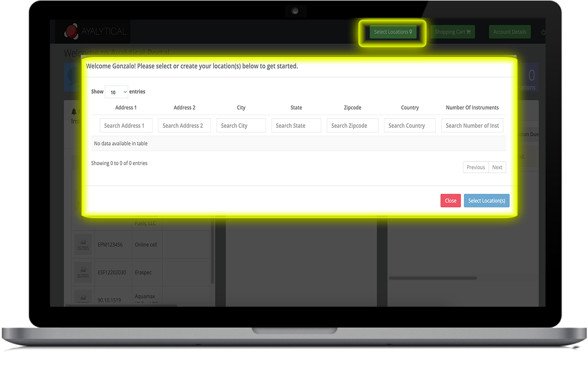This screenshot has width=588, height=373.
Task: Focus the Search Address 1 field
Action: 126,126
